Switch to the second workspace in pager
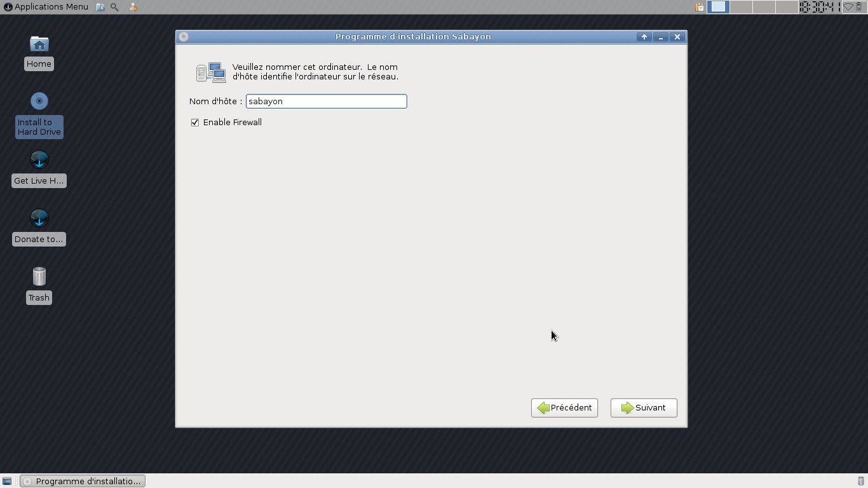This screenshot has height=488, width=868. coord(741,7)
